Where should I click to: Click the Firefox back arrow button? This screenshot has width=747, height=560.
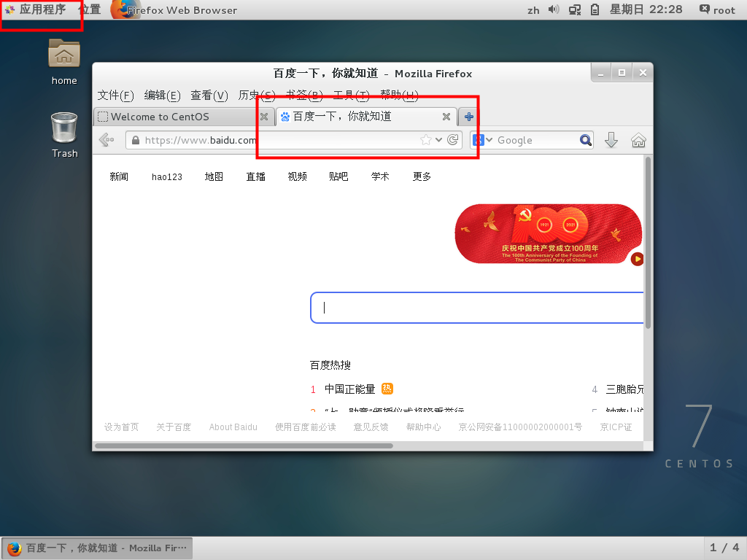(x=107, y=140)
